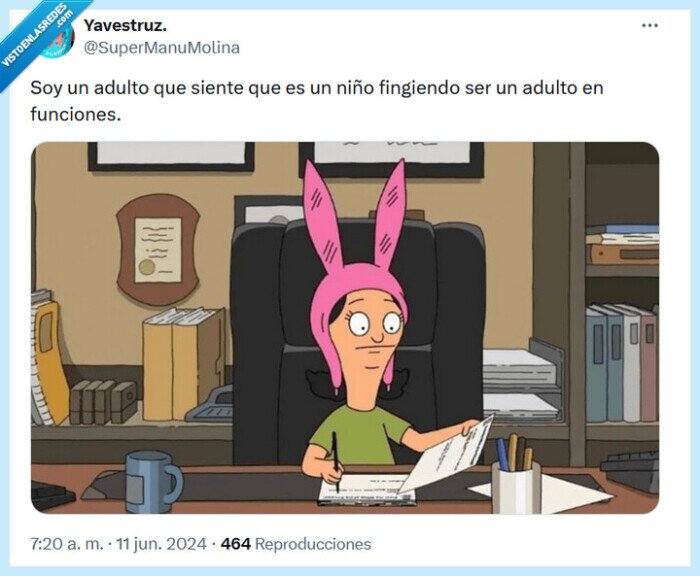Image resolution: width=700 pixels, height=576 pixels.
Task: Click the tweet text about adulto
Action: (317, 100)
